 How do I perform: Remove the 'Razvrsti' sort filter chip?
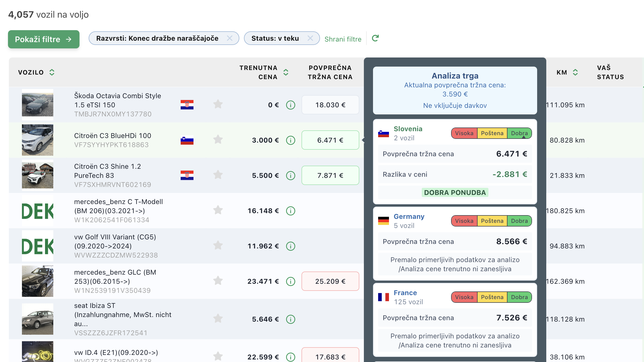229,38
